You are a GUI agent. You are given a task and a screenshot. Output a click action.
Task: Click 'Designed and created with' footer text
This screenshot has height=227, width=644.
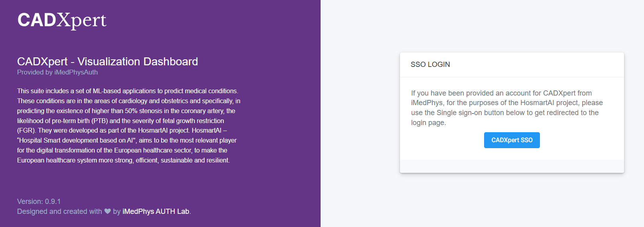tap(59, 211)
